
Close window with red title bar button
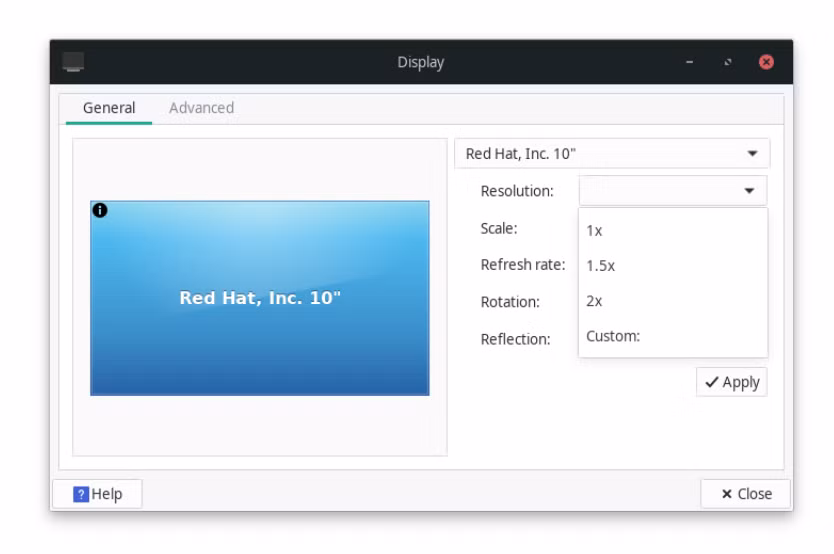(766, 62)
